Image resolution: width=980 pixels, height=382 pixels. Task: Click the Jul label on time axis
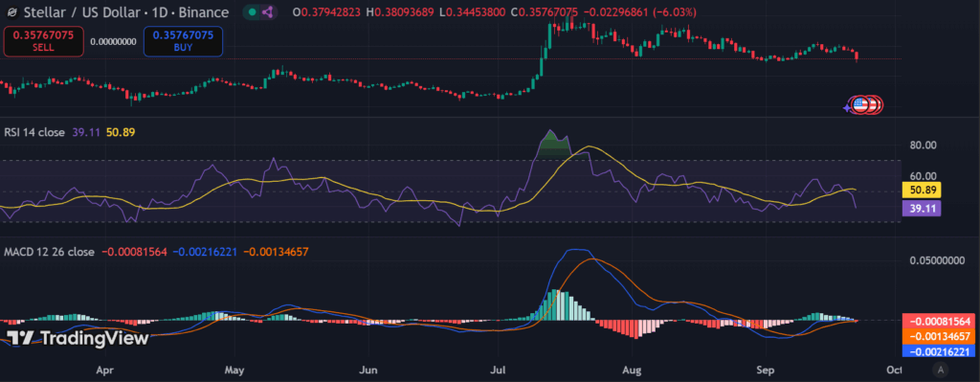click(498, 371)
